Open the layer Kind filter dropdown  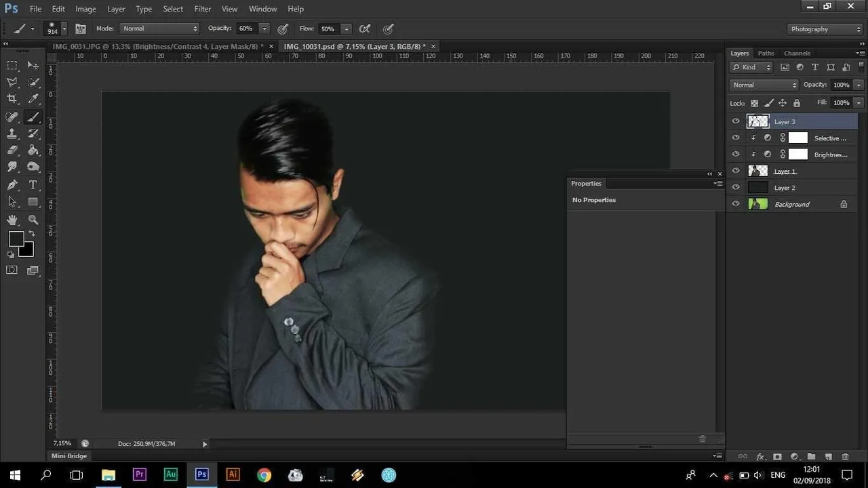pyautogui.click(x=751, y=67)
